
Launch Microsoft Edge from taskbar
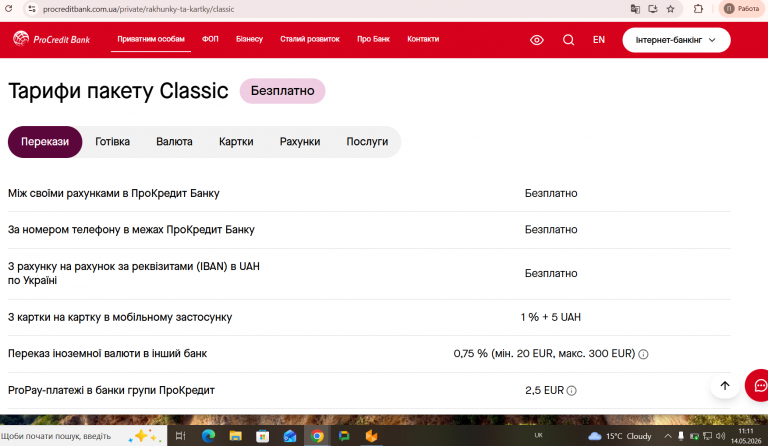208,436
